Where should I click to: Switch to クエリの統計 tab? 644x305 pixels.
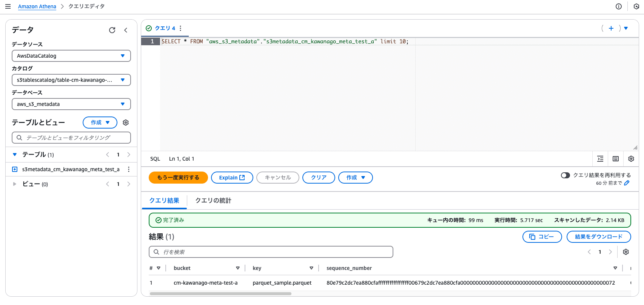pyautogui.click(x=213, y=201)
